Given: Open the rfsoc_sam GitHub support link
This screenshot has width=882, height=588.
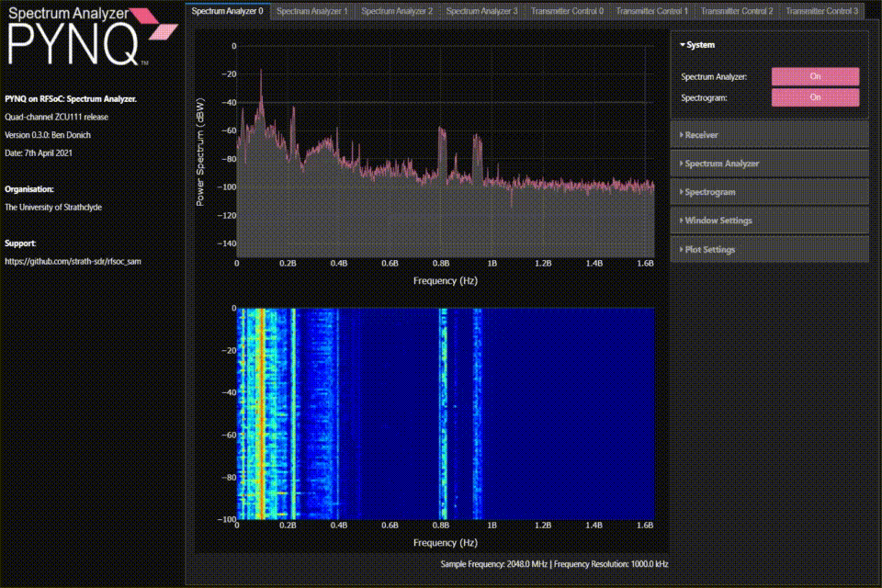Looking at the screenshot, I should pos(73,262).
